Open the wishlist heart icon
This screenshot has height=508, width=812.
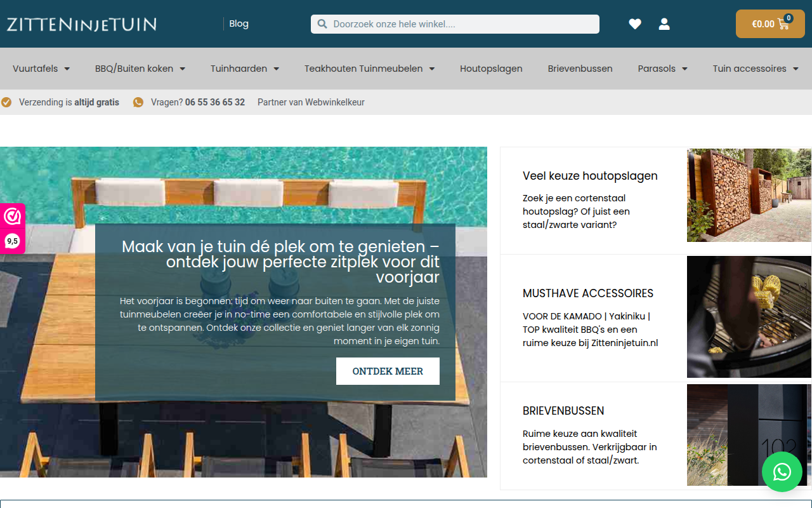(635, 24)
